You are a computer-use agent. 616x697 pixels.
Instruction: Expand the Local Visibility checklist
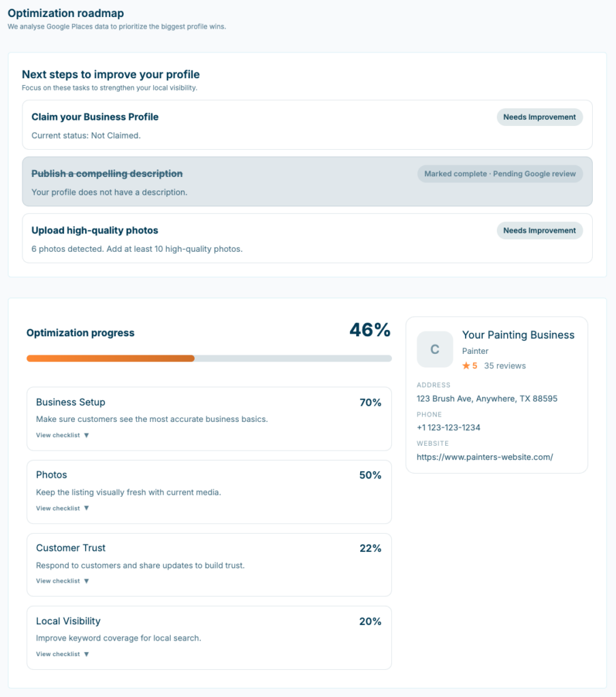click(x=63, y=654)
